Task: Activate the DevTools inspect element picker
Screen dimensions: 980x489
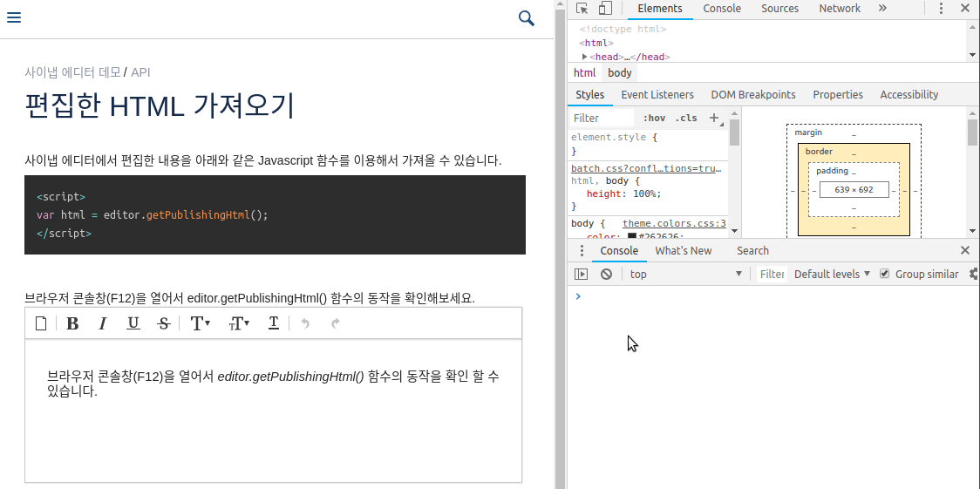Action: pos(582,9)
